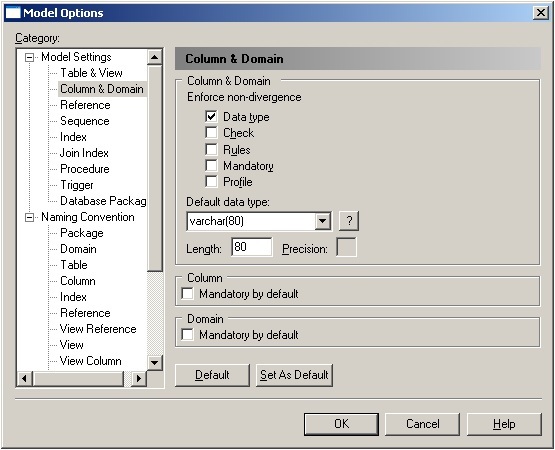Collapse the Model Settings tree node
The width and height of the screenshot is (555, 450).
(30, 57)
